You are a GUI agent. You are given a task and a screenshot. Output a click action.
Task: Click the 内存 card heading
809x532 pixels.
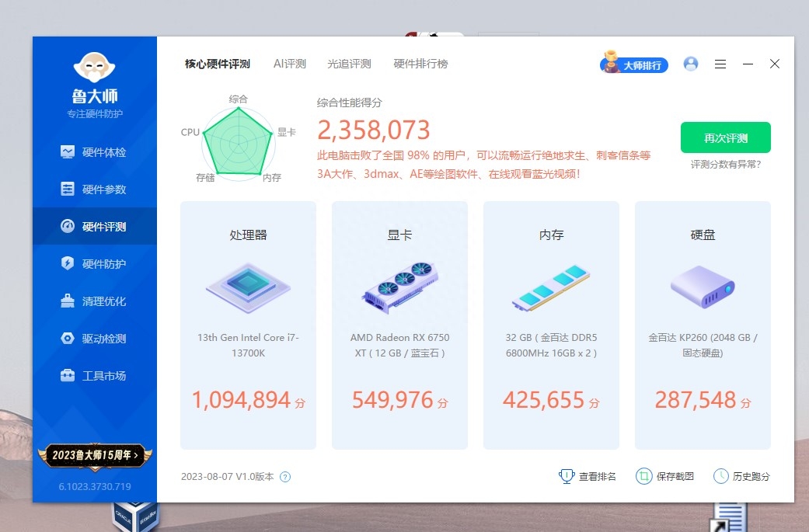tap(551, 235)
